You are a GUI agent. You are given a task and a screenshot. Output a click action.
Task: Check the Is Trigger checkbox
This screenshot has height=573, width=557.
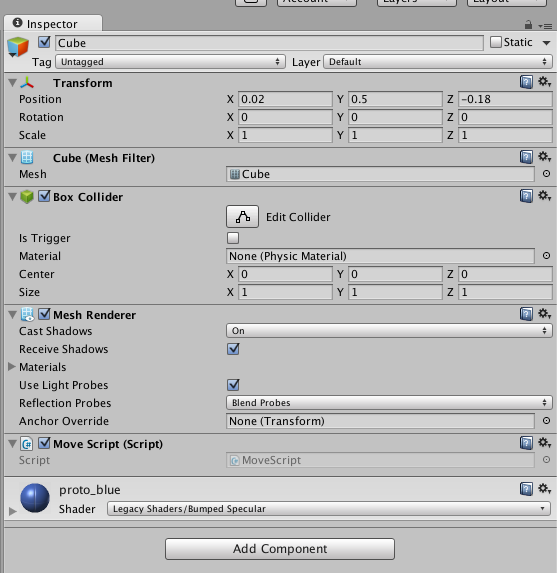coord(233,238)
